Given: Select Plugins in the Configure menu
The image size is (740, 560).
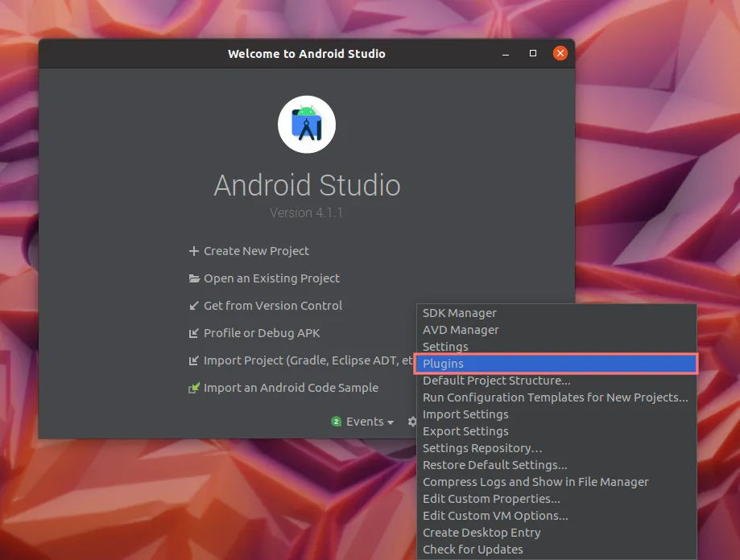Looking at the screenshot, I should click(x=556, y=364).
